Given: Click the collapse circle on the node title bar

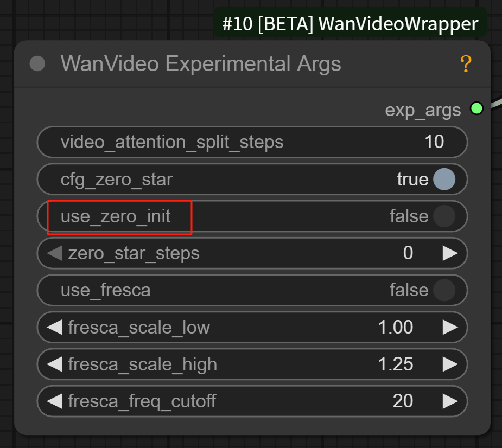Looking at the screenshot, I should 37,64.
